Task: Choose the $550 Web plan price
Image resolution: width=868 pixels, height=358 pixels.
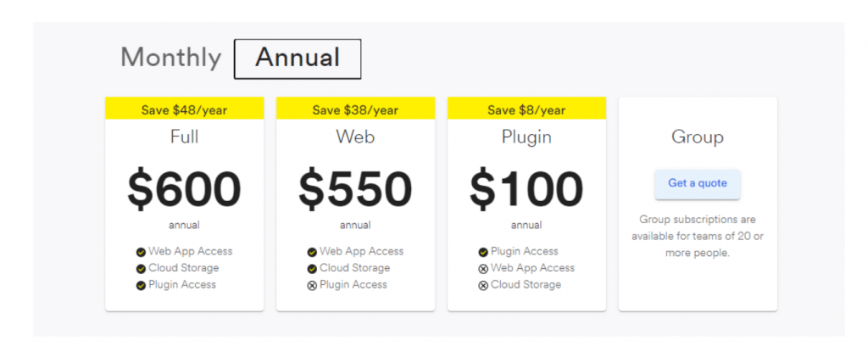Action: pyautogui.click(x=355, y=189)
